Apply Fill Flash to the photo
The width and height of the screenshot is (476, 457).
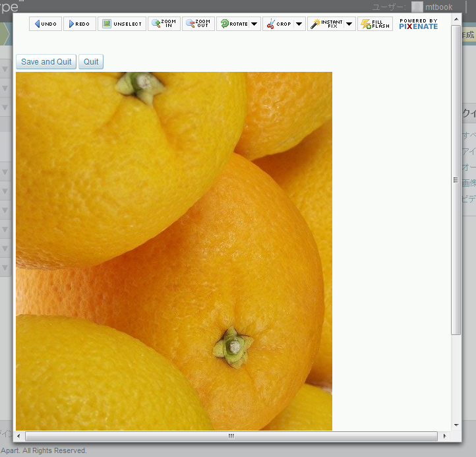375,24
